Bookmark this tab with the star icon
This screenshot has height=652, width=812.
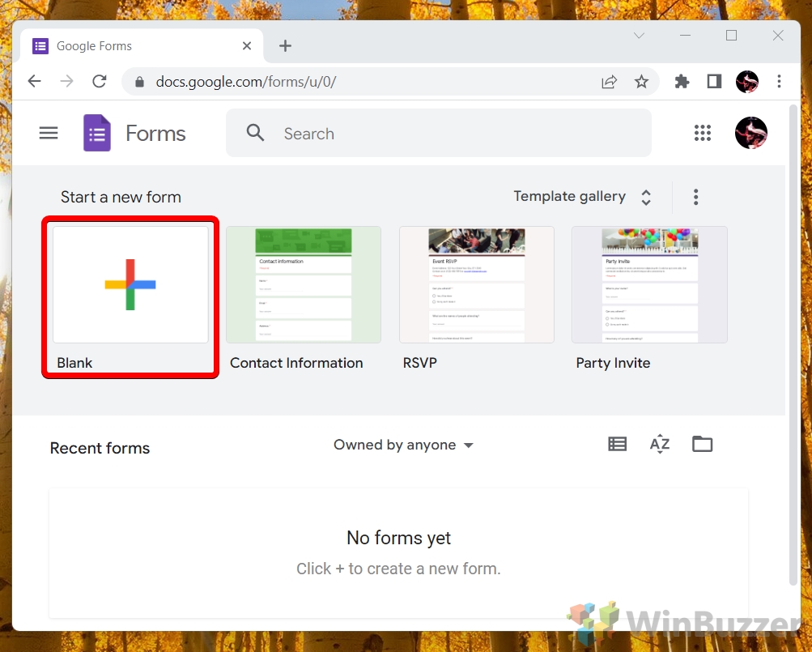[642, 81]
